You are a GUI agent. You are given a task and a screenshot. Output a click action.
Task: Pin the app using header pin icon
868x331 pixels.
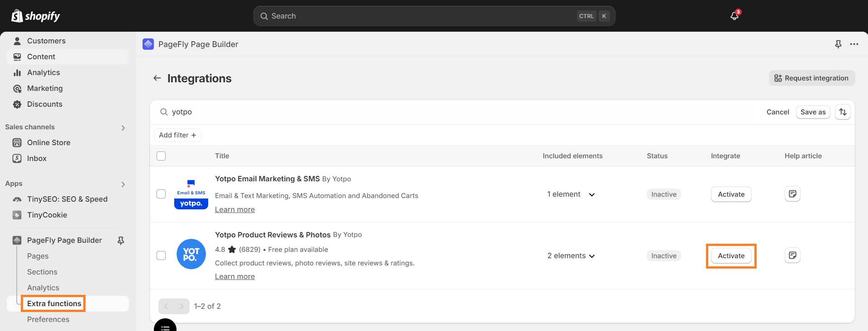[838, 44]
